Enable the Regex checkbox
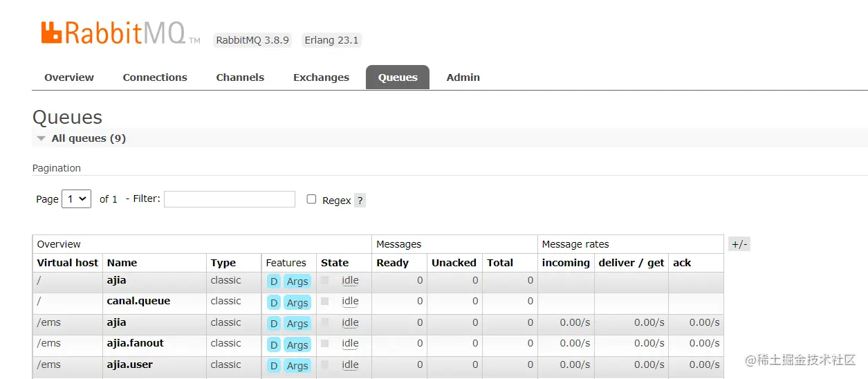 [311, 199]
